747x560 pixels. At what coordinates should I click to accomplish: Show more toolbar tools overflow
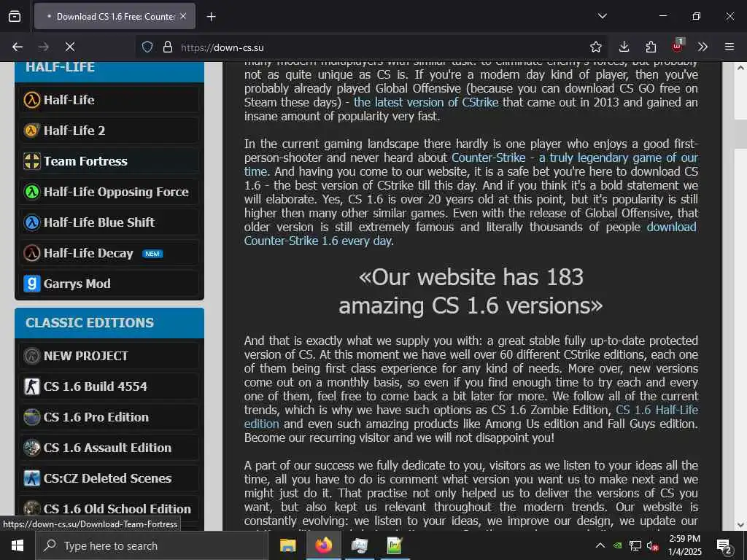tap(703, 47)
